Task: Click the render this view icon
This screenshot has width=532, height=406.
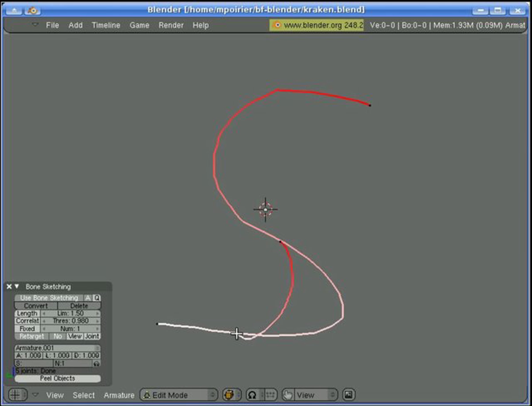Action: pos(349,395)
